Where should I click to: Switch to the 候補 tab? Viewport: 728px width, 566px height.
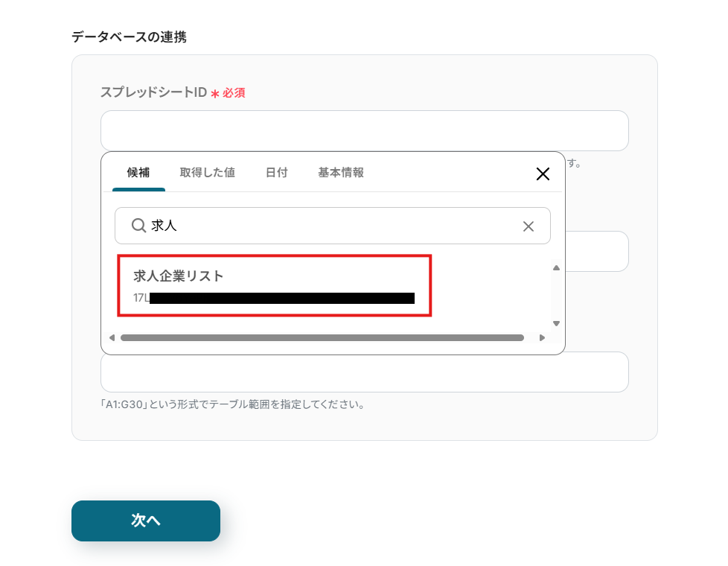[x=138, y=173]
